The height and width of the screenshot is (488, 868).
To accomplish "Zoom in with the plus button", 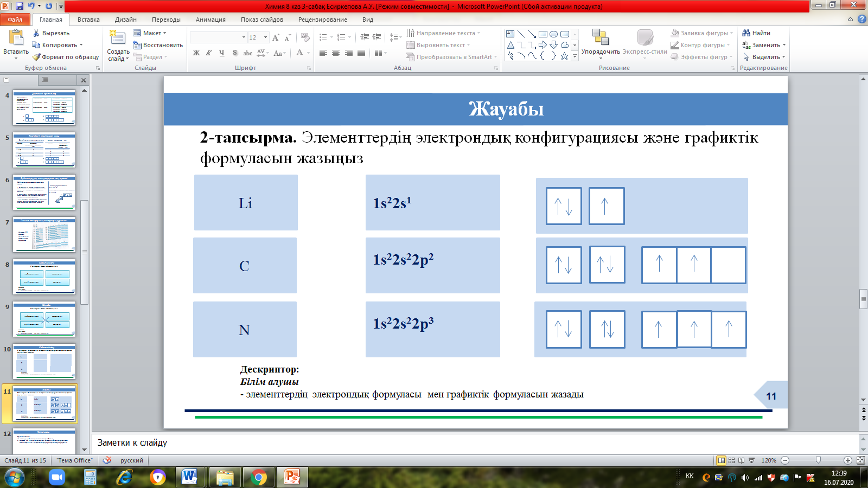I will click(x=848, y=460).
